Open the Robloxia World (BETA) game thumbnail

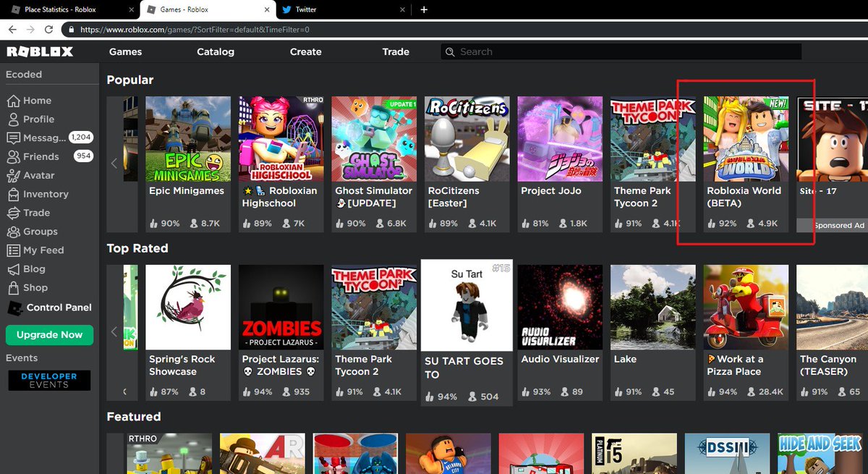click(x=746, y=138)
